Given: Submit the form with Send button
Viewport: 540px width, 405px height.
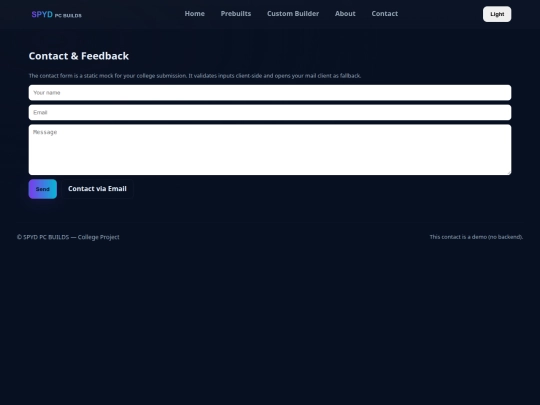Looking at the screenshot, I should (x=43, y=189).
